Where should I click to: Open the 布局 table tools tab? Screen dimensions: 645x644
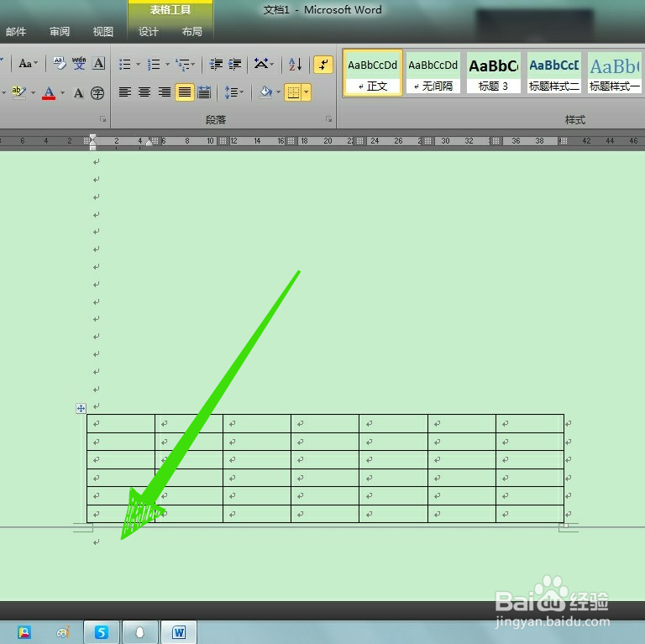[192, 32]
